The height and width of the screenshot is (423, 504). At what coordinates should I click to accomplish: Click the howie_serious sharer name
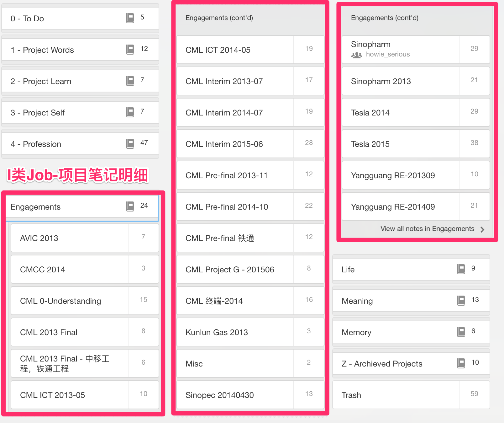[388, 54]
